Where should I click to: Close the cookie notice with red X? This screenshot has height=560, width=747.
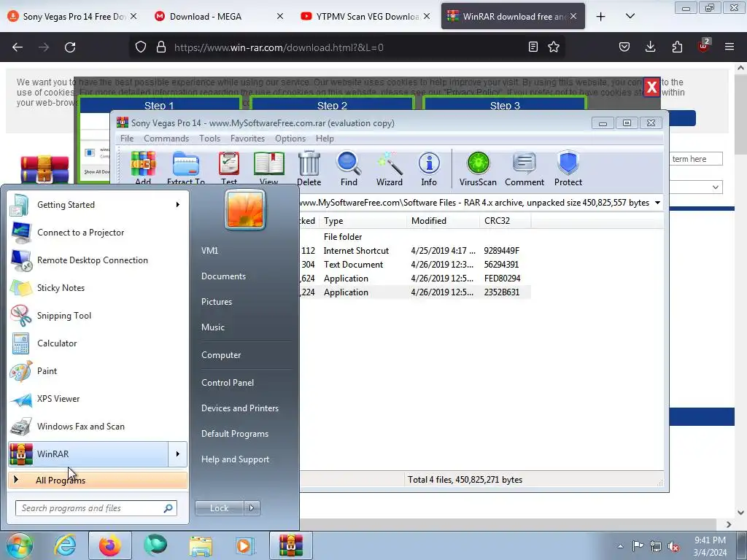point(651,87)
